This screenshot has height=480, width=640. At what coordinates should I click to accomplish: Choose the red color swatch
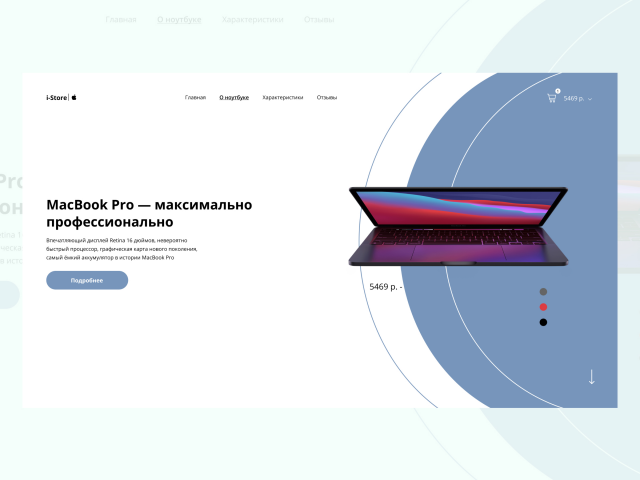coord(543,307)
